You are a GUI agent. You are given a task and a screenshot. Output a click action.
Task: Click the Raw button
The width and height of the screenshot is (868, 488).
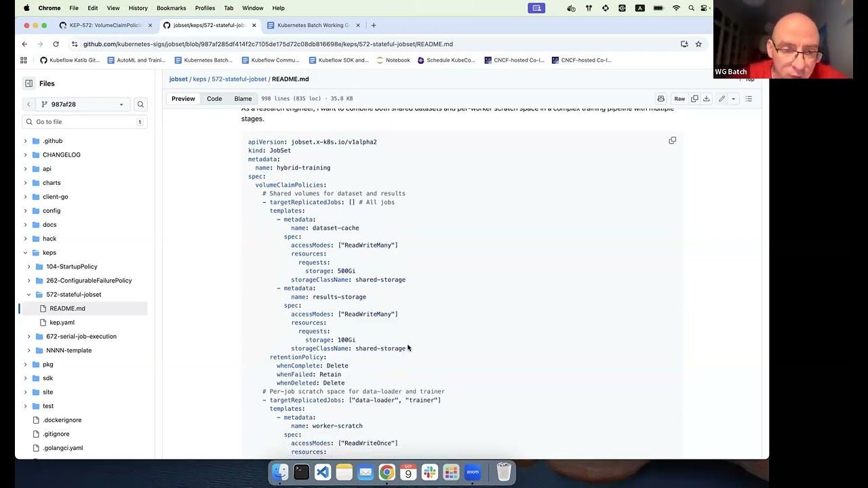click(x=679, y=99)
